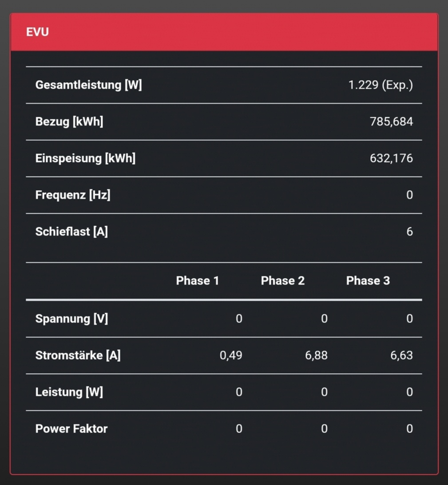Click the Phase 1 column header
This screenshot has width=448, height=485.
197,281
